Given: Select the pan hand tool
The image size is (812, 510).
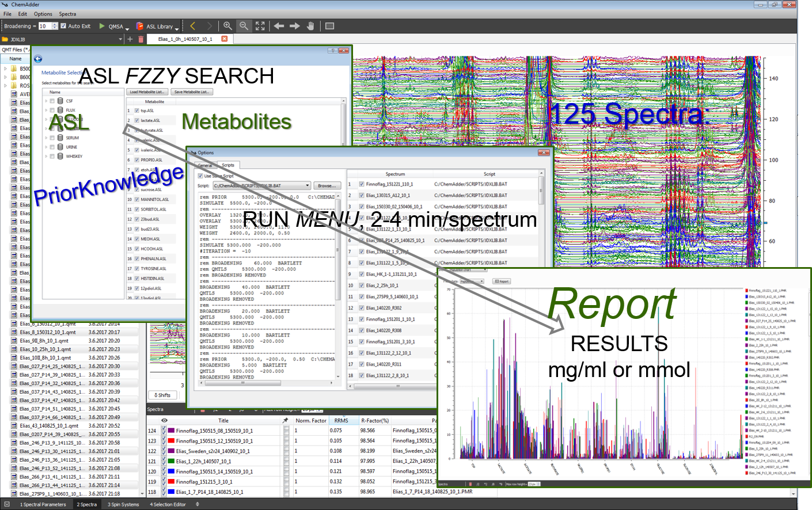Looking at the screenshot, I should pos(310,26).
